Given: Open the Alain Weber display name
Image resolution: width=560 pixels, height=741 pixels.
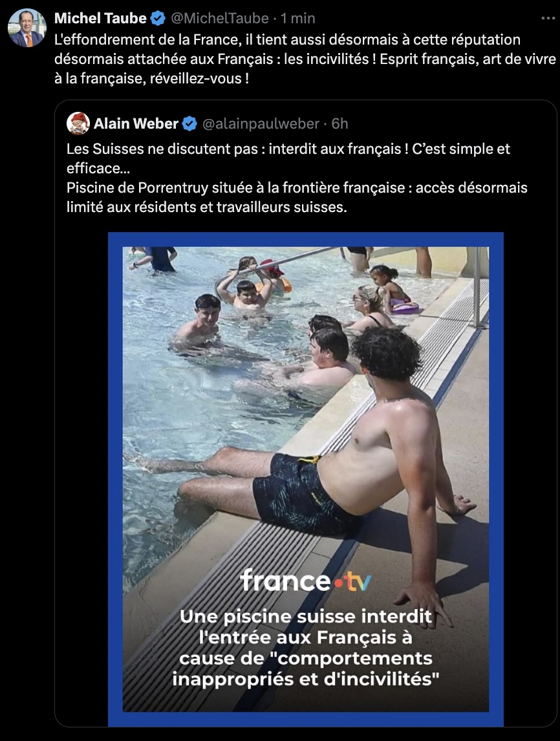Looking at the screenshot, I should click(x=136, y=124).
